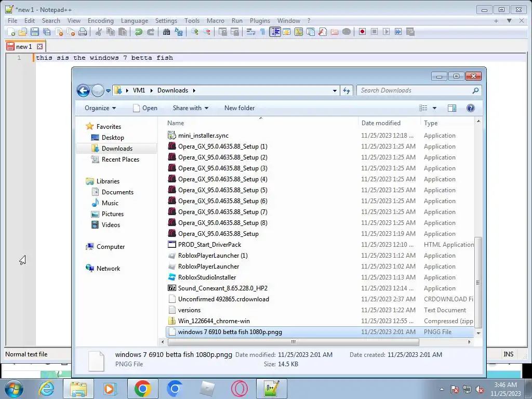Click the Save All icon in Notepad++ toolbar

coord(47,32)
